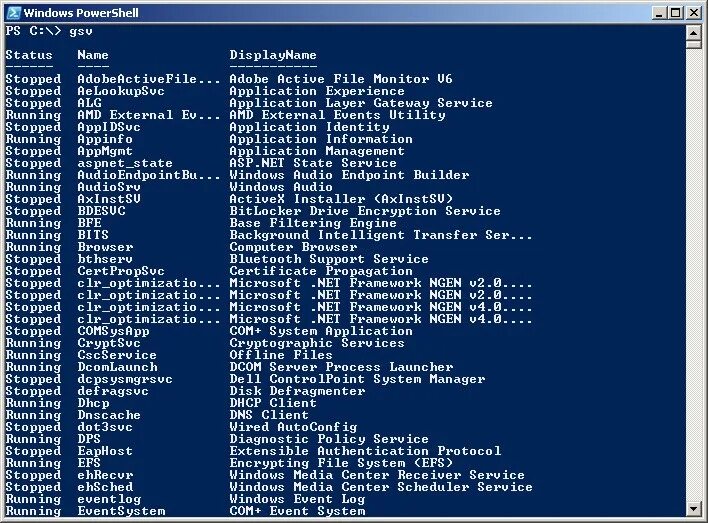Click 'Dell ControlPoint System Manager' text
708x523 pixels.
(x=357, y=379)
